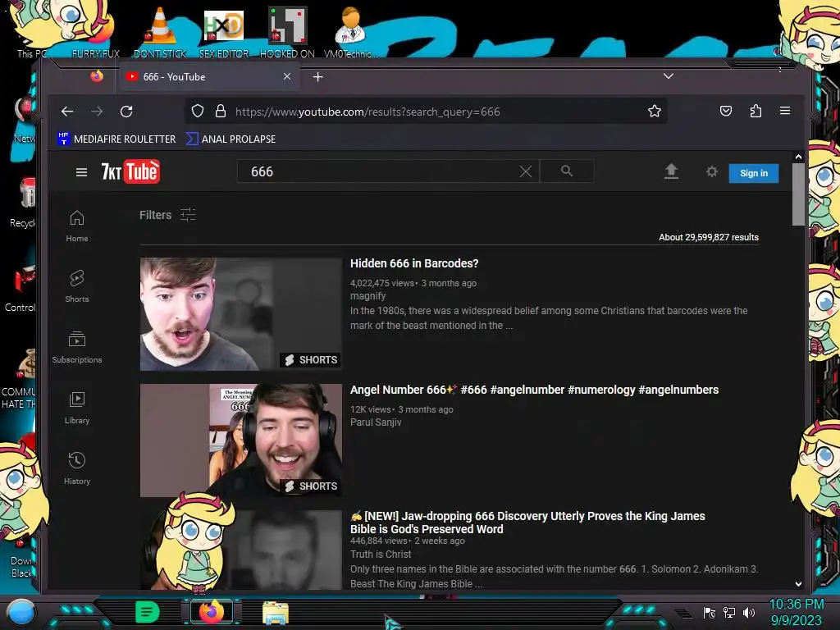Open the VM0Technic desktop shortcut
Image resolution: width=840 pixels, height=630 pixels.
click(x=351, y=32)
